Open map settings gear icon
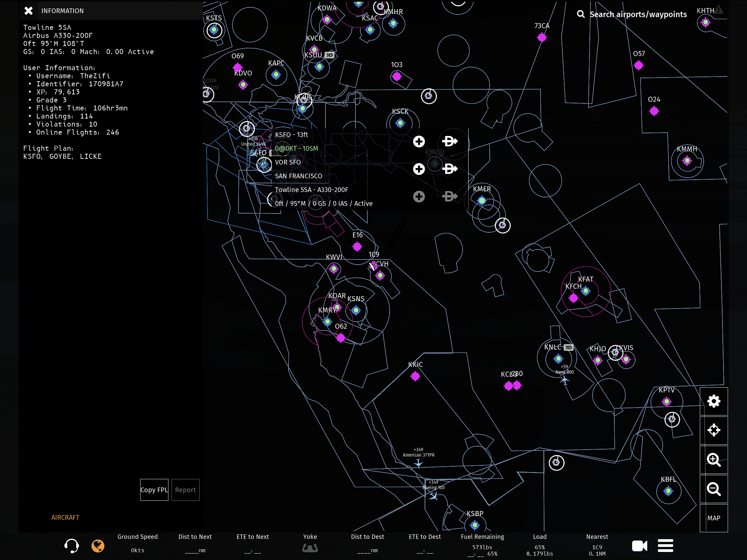This screenshot has width=747, height=560. pos(713,401)
